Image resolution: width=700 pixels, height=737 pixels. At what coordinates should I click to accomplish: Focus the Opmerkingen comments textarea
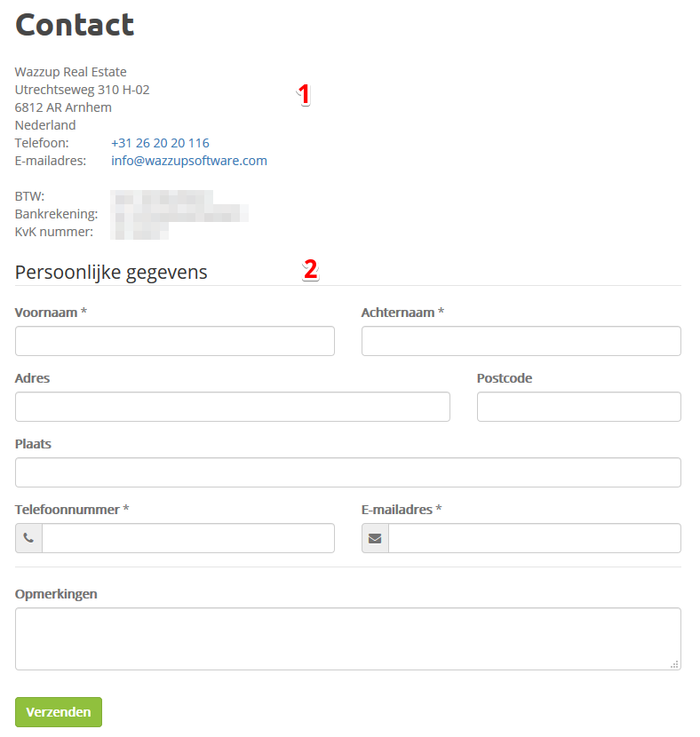click(x=348, y=638)
